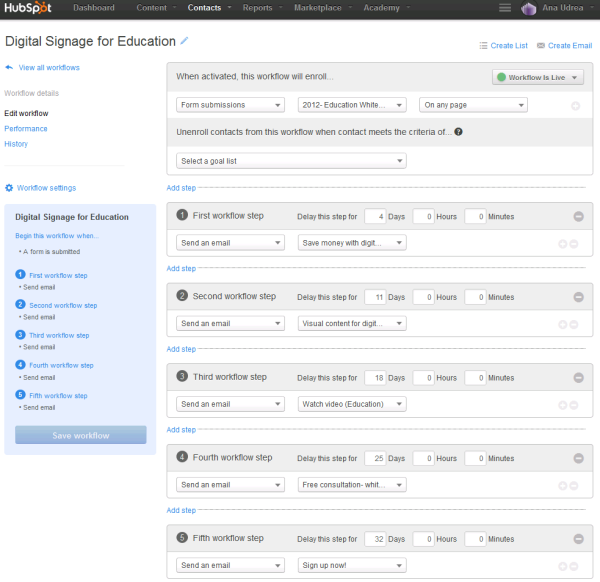
Task: Open the Reports menu in top navigation
Action: click(261, 8)
